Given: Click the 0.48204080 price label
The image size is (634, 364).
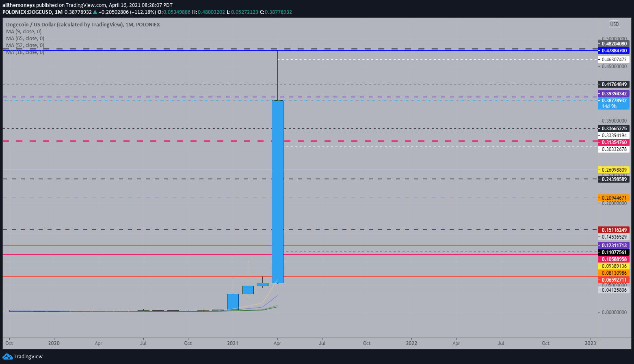Looking at the screenshot, I should coord(614,44).
